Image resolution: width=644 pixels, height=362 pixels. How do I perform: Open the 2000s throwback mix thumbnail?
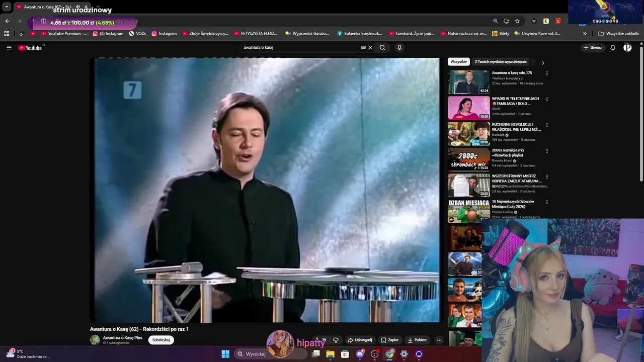(x=469, y=159)
